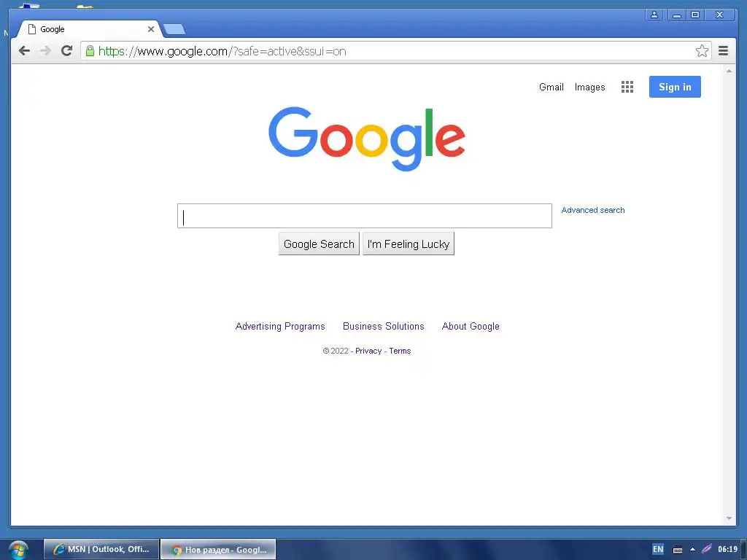Select the Google tab
Viewport: 747px width, 560px height.
pyautogui.click(x=90, y=29)
